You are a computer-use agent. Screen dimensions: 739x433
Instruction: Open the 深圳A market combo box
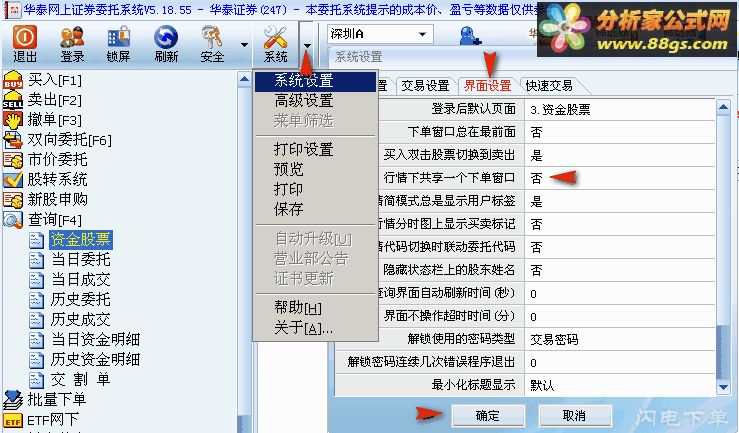[380, 34]
